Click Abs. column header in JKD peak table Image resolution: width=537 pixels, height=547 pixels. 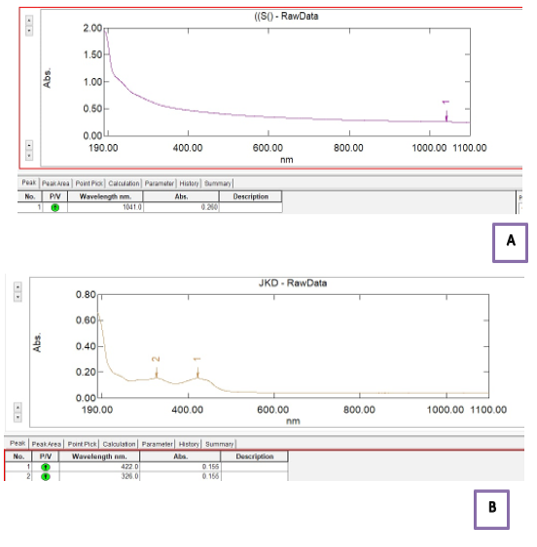pyautogui.click(x=180, y=457)
